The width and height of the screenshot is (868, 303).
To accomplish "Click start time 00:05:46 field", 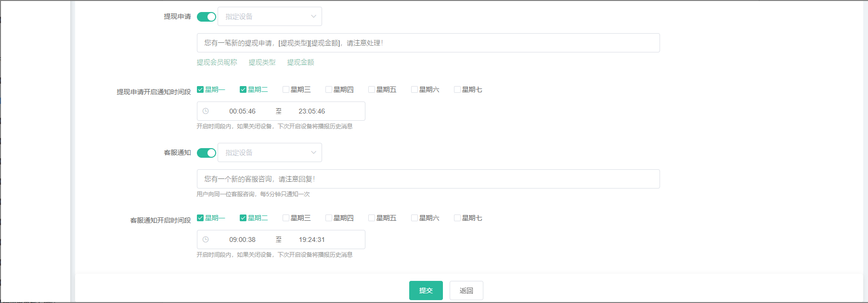I will (242, 111).
